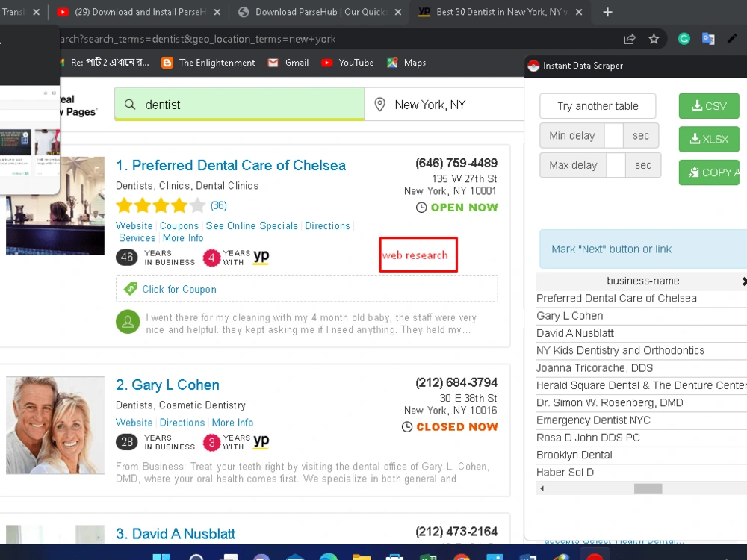Click the Click for Coupon link
The width and height of the screenshot is (747, 560).
179,289
